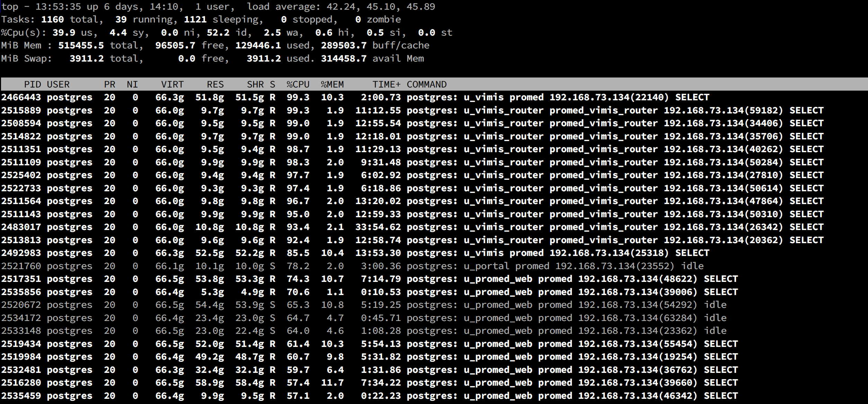The width and height of the screenshot is (868, 404).
Task: Click the %CPU column header
Action: click(298, 84)
